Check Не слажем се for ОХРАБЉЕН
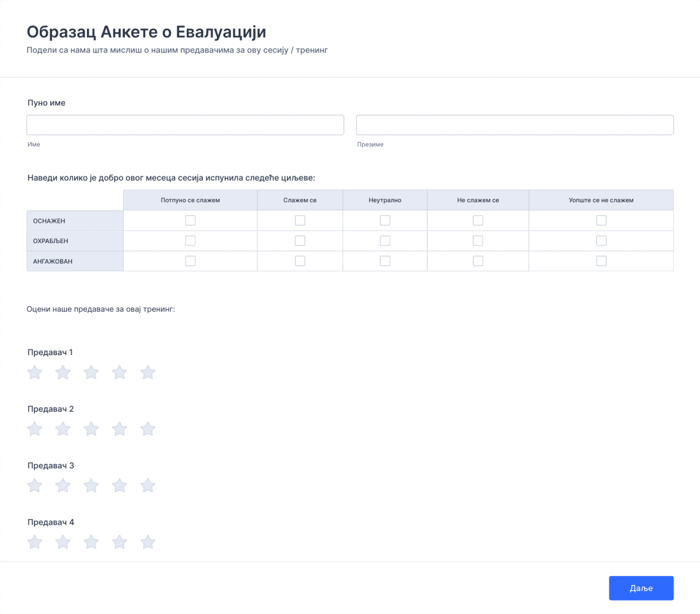The height and width of the screenshot is (614, 700). click(x=478, y=240)
